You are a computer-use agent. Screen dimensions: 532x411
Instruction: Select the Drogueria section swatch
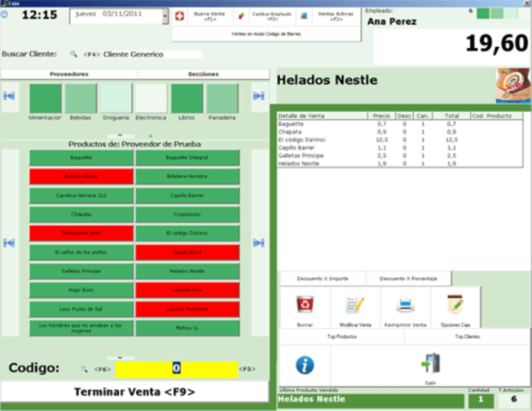pyautogui.click(x=116, y=98)
